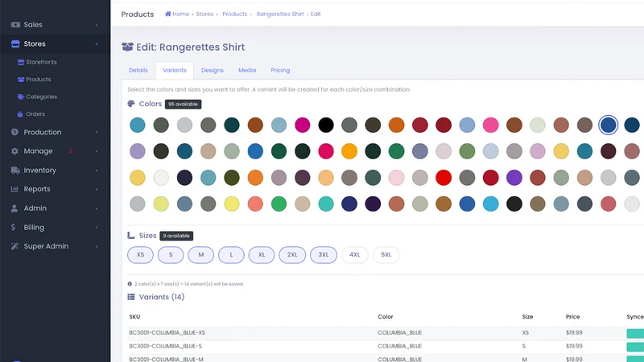Click the Sales sidebar icon

point(15,25)
